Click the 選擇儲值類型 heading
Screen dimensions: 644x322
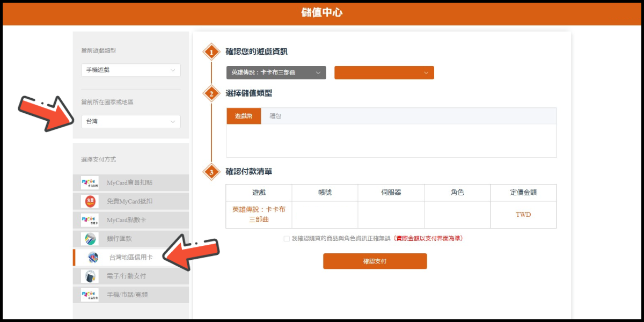pos(249,93)
